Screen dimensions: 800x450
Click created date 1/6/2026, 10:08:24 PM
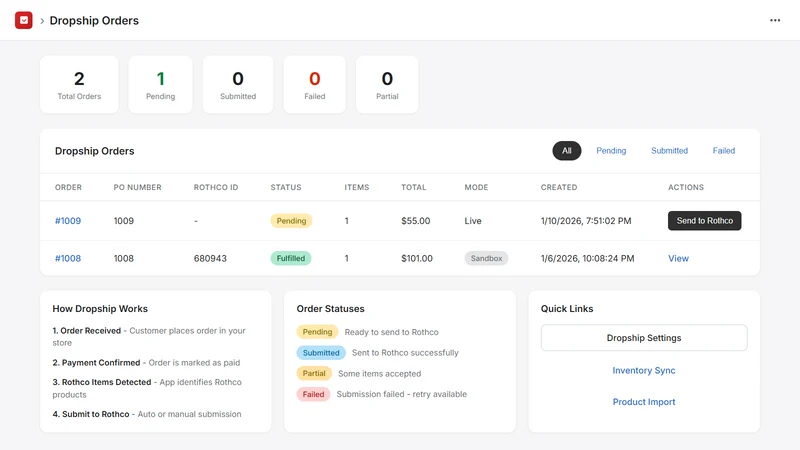tap(587, 258)
